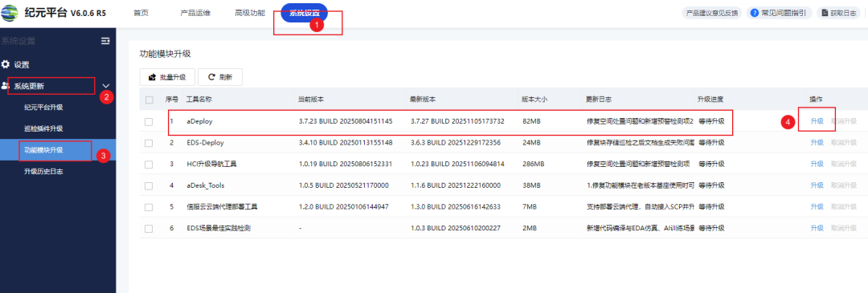The width and height of the screenshot is (868, 293).
Task: Click the 批量升级 button
Action: [x=166, y=77]
